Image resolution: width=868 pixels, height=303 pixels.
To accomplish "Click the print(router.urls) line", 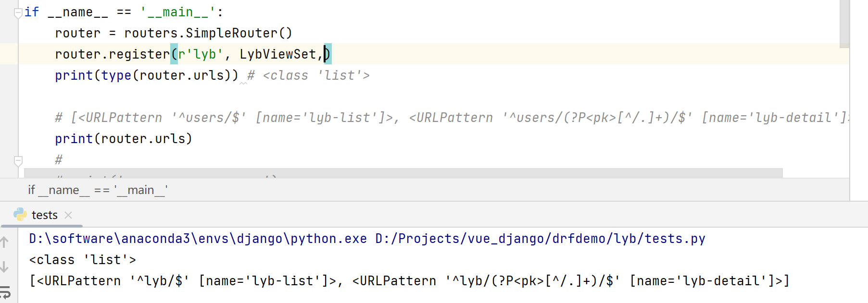I will coord(124,139).
